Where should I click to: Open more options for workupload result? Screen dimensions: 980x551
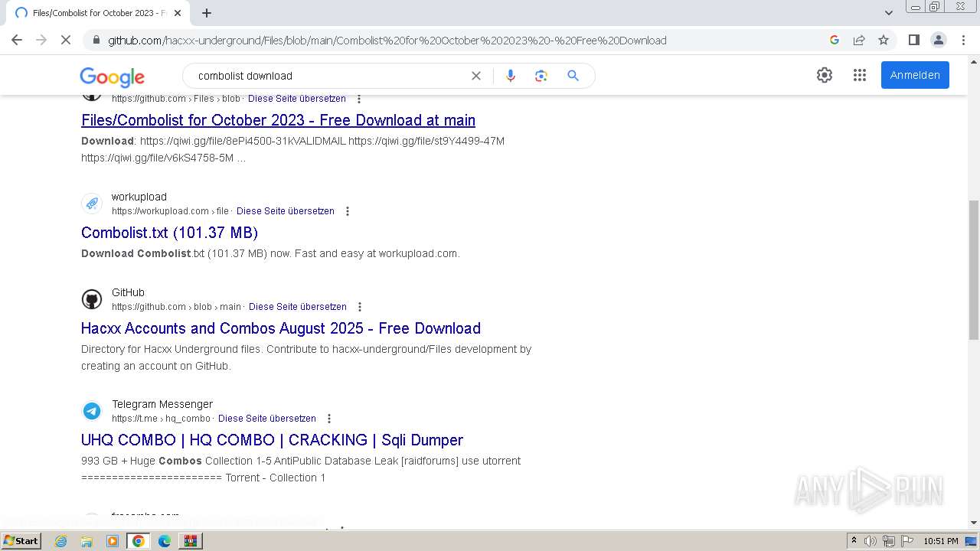click(x=348, y=211)
